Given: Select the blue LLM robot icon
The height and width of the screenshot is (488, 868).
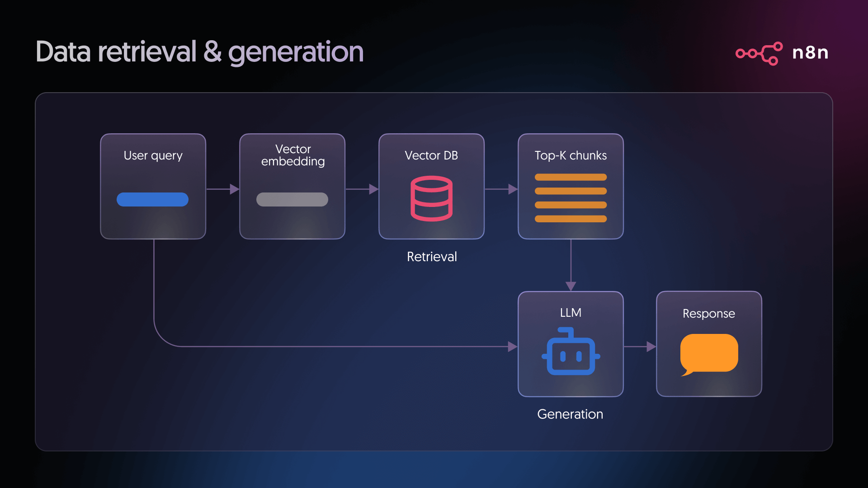Looking at the screenshot, I should pyautogui.click(x=571, y=356).
